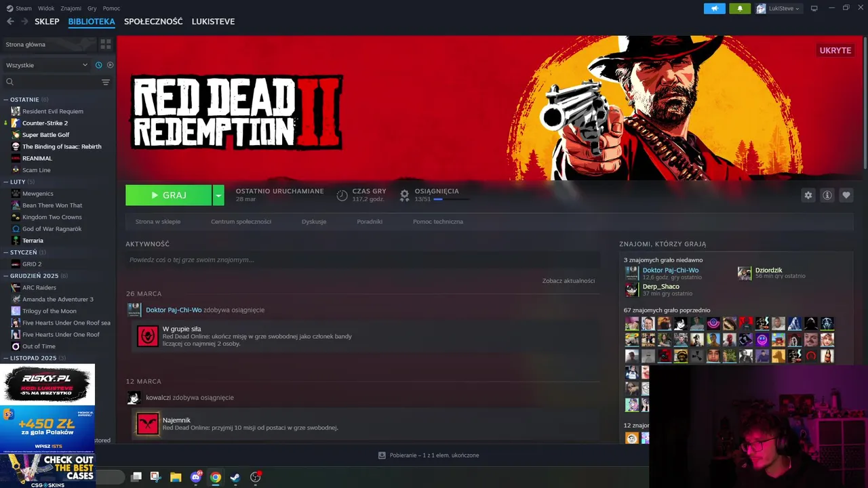Open LUKISTEVE profile tab
Image resolution: width=868 pixels, height=488 pixels.
[x=213, y=22]
